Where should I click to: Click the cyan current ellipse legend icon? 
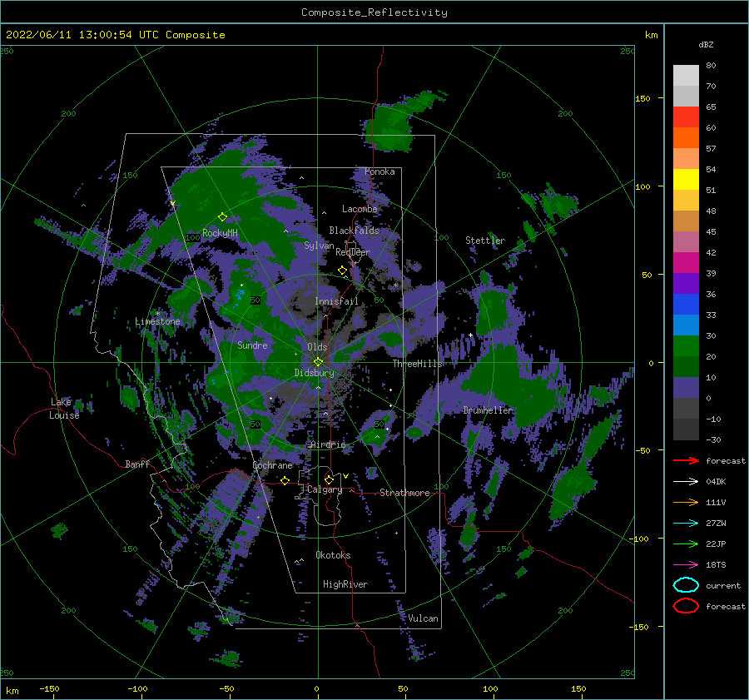point(686,585)
